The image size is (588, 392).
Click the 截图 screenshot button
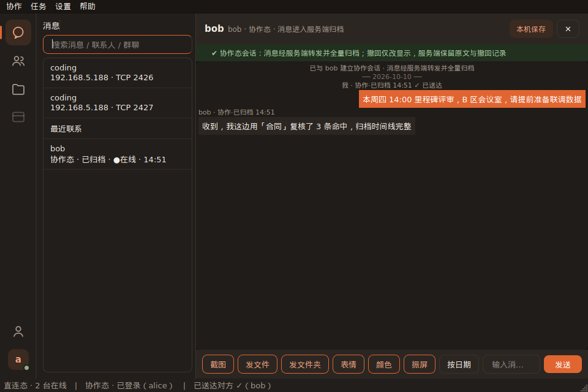218,364
